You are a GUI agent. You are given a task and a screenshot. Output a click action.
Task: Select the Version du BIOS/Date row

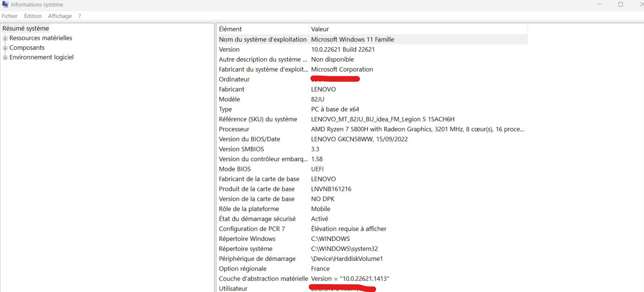coord(249,139)
